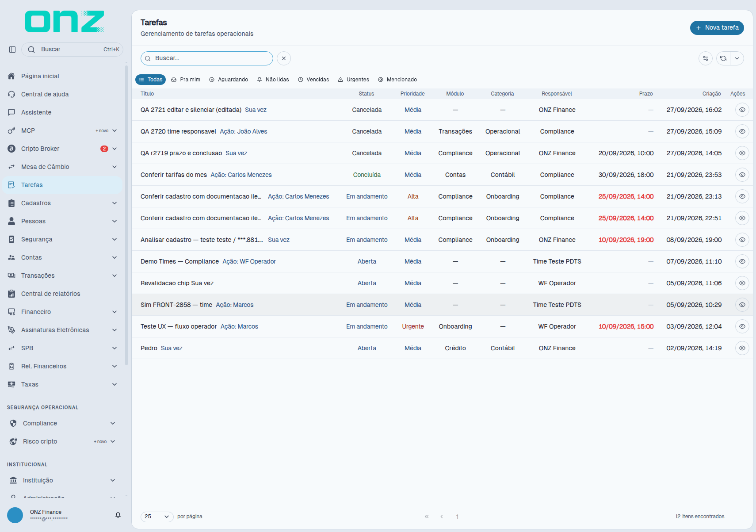Click the Nova tarefa button
This screenshot has width=756, height=532.
point(717,27)
